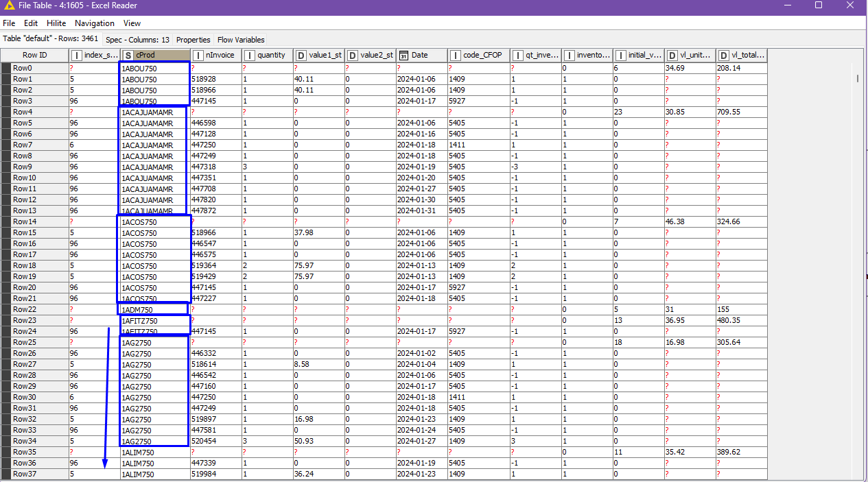868x482 pixels.
Task: Click integer type icon of quantity column
Action: point(249,55)
